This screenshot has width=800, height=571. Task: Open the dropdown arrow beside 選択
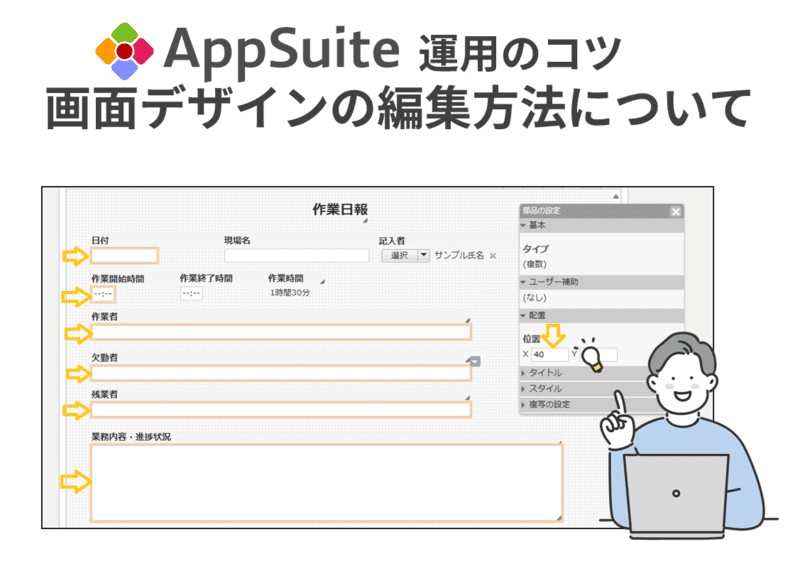424,255
